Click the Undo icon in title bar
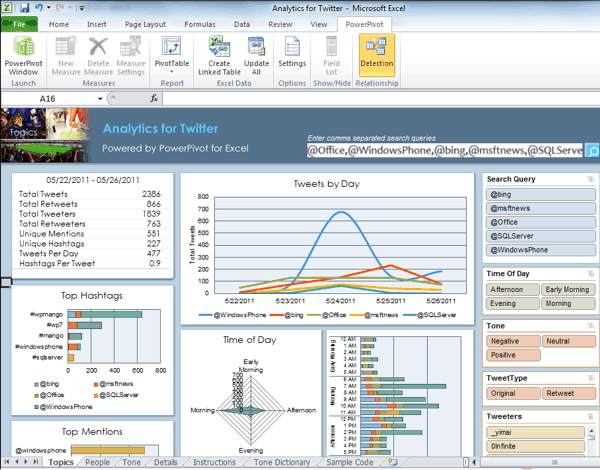 39,7
